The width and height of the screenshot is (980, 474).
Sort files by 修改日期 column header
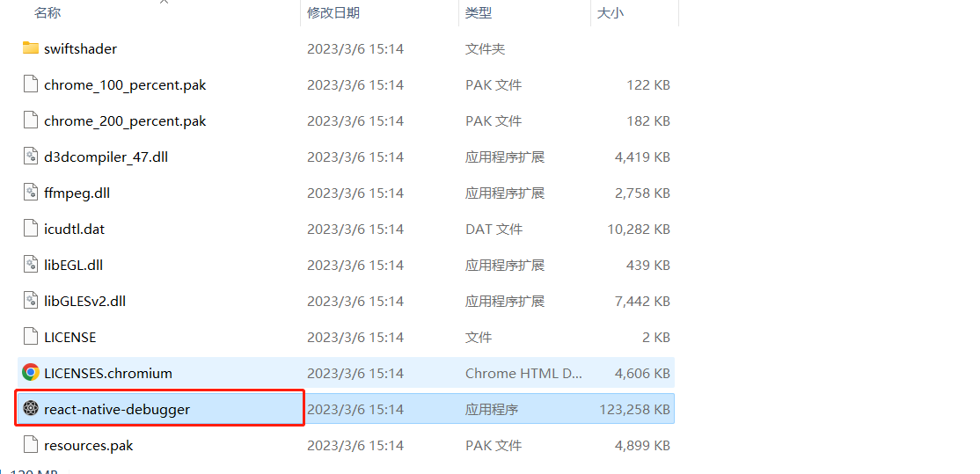pyautogui.click(x=333, y=12)
